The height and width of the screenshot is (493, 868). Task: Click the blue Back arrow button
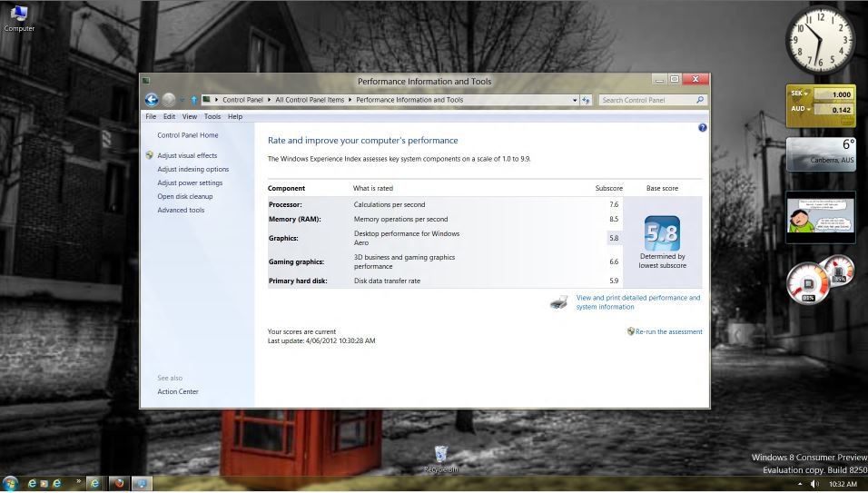point(151,100)
